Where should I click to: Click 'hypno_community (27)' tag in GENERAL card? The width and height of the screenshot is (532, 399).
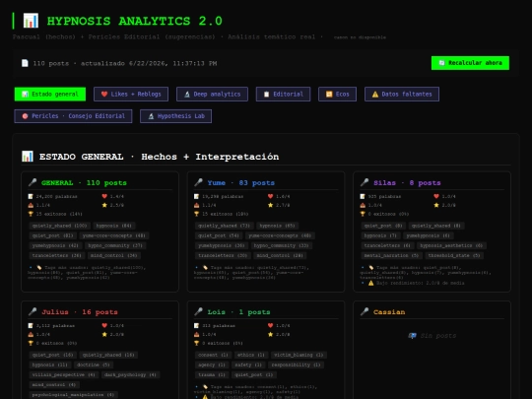115,245
